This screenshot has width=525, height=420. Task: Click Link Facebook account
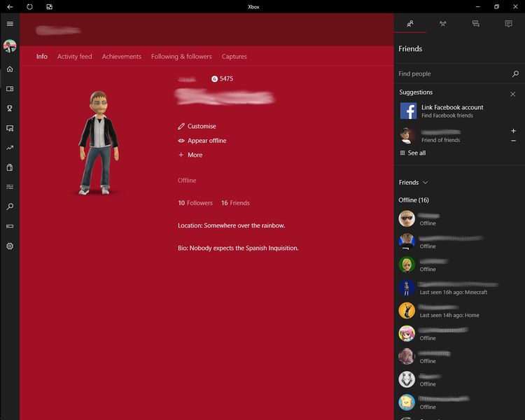coord(452,108)
